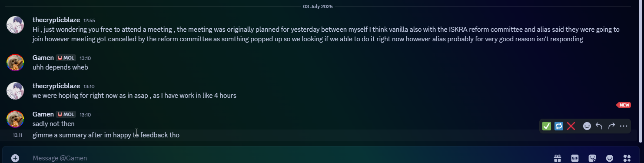Open the More options three-dot menu

624,126
